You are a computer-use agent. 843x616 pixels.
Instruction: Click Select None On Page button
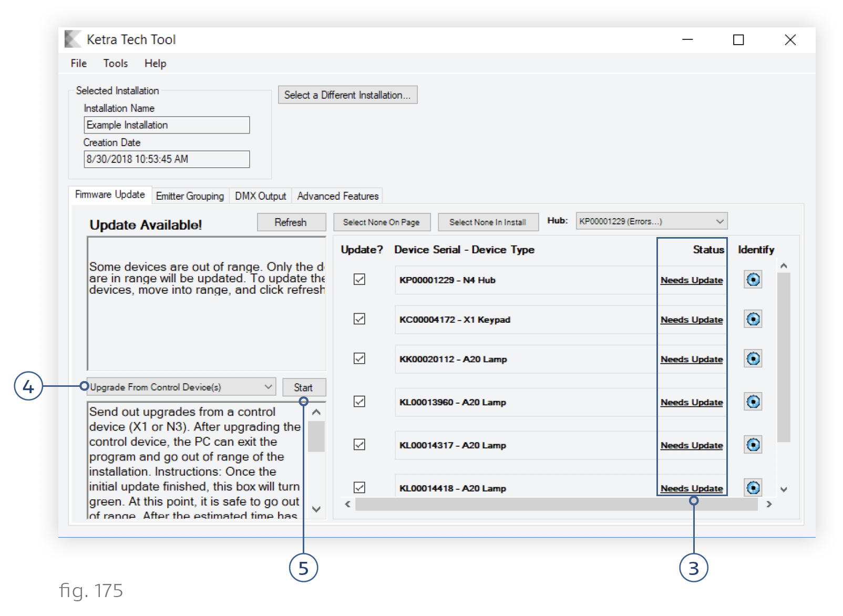(x=382, y=222)
